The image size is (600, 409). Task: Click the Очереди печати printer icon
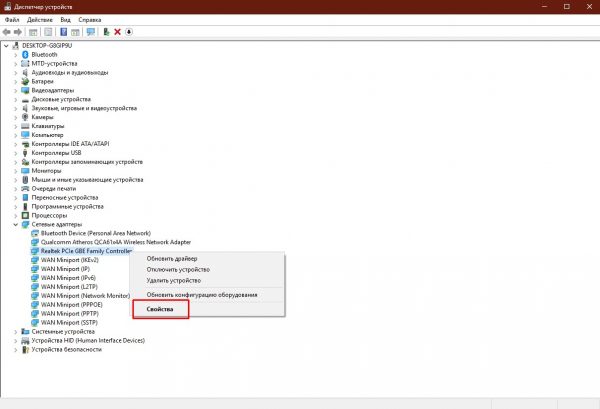[25, 189]
